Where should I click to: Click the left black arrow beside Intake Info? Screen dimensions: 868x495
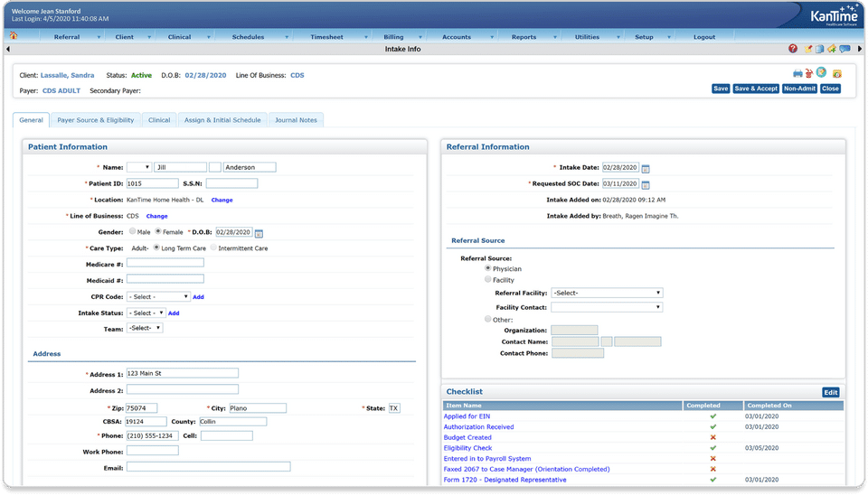8,49
